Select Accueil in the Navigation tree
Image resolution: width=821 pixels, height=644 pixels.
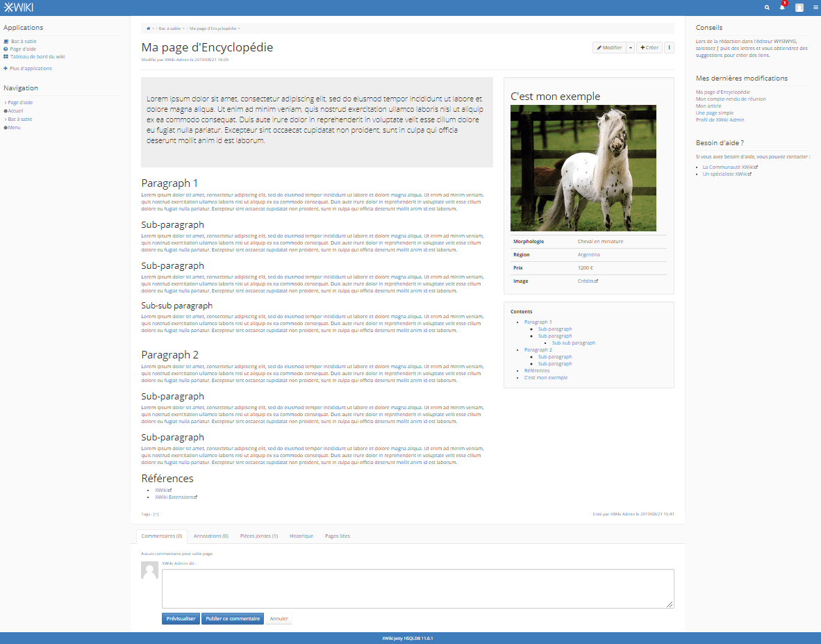tap(15, 111)
